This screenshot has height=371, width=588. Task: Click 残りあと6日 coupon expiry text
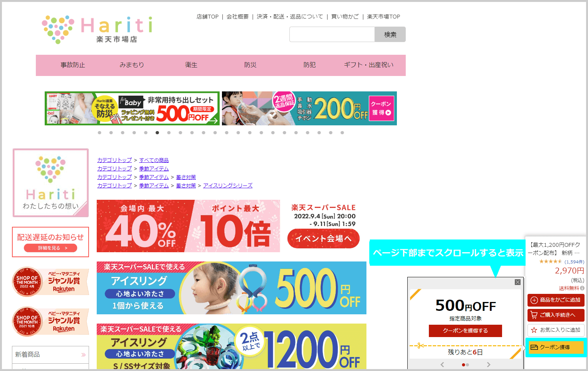465,352
